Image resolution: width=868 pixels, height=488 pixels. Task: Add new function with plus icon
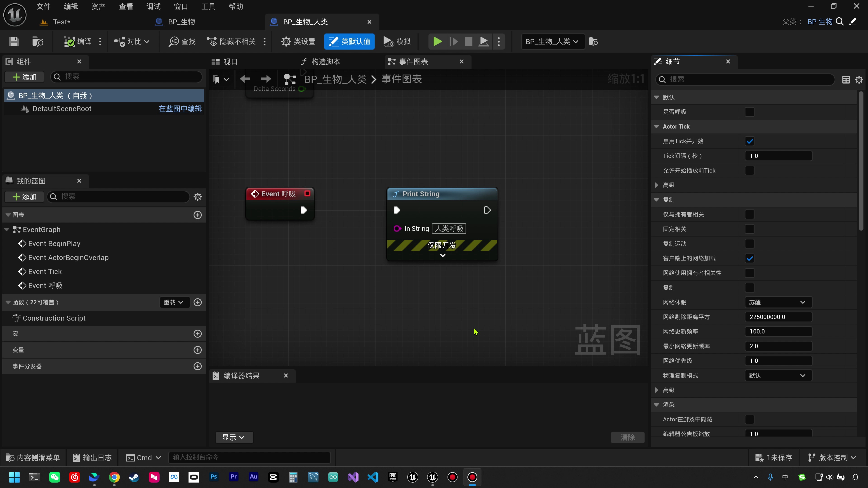[198, 302]
